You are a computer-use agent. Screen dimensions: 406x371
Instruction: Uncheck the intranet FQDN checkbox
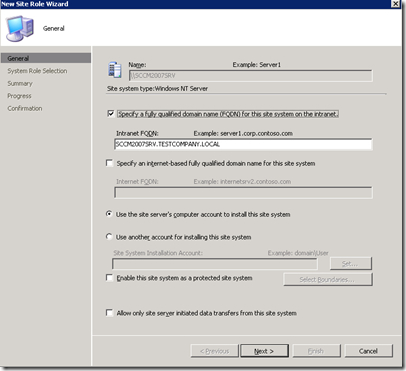coord(111,114)
